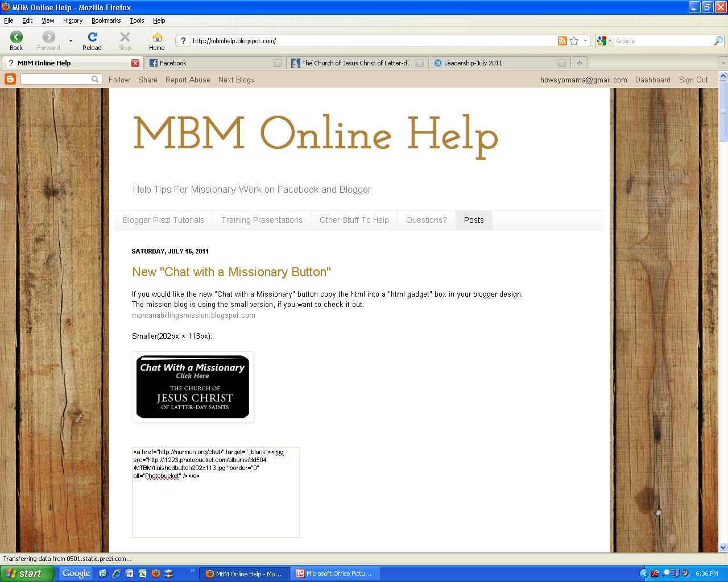The width and height of the screenshot is (728, 582).
Task: Open the Bookmarks menu
Action: 106,20
